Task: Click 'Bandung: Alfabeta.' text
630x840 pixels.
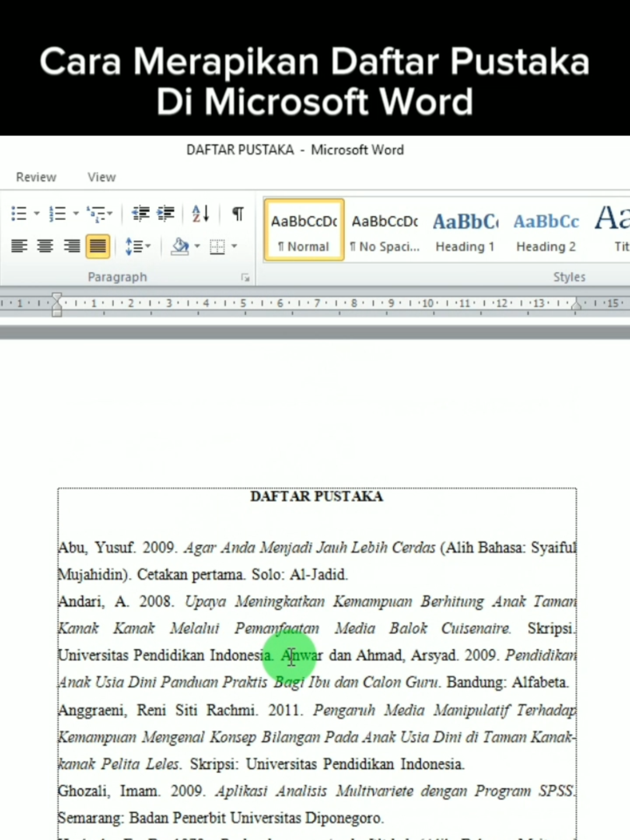Action: tap(507, 682)
